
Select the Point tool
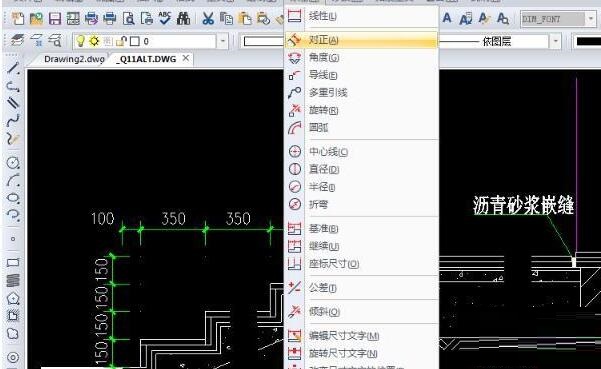(13, 239)
